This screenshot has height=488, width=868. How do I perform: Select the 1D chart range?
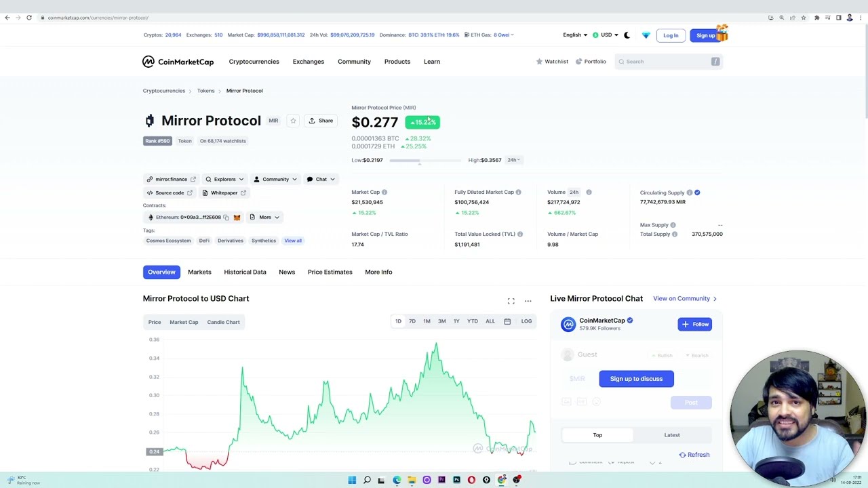[398, 321]
